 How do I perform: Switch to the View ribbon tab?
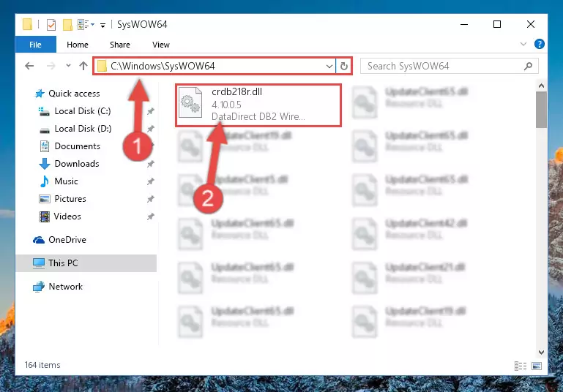coord(161,45)
